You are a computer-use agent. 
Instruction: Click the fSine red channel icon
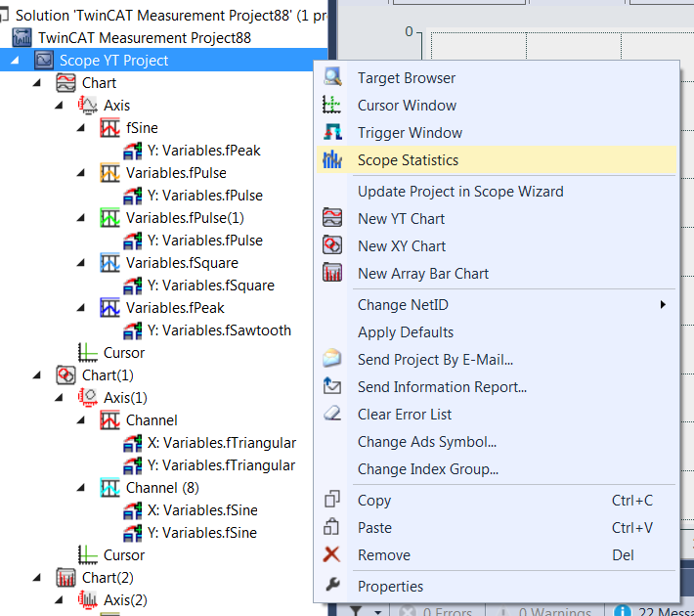pyautogui.click(x=109, y=127)
